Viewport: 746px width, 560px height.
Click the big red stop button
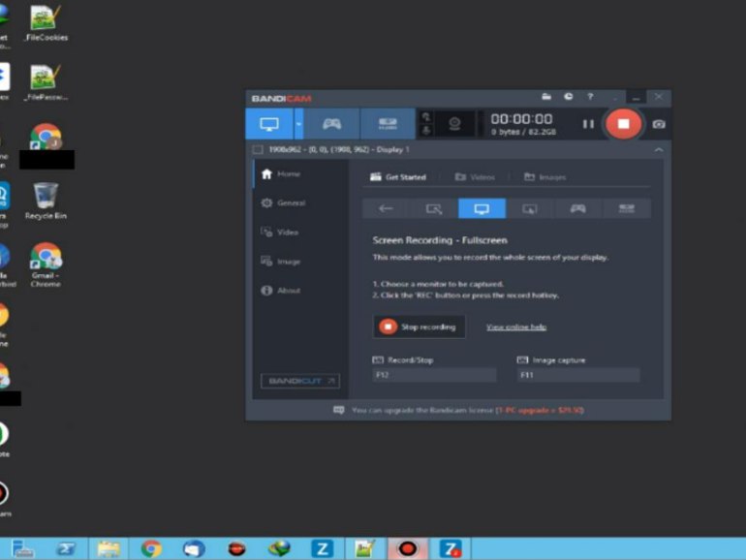coord(623,124)
